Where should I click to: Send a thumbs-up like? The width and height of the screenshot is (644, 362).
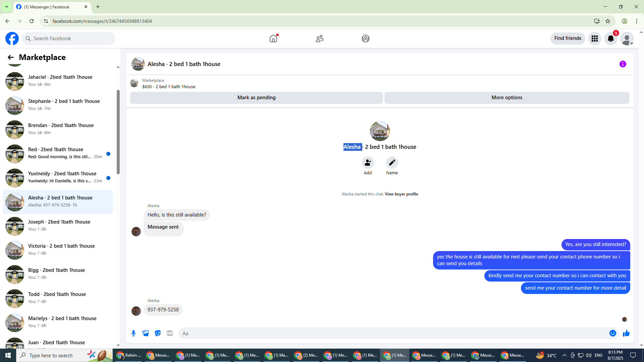[626, 333]
